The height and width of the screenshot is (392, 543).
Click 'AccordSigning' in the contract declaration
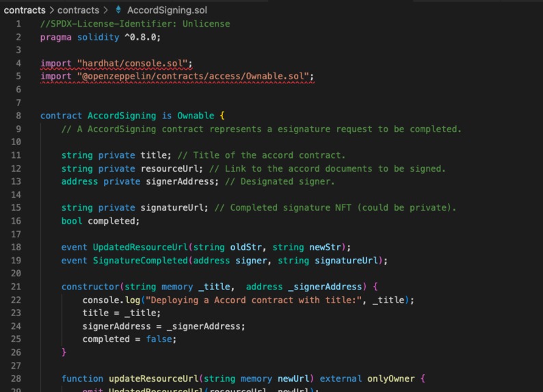(x=122, y=116)
